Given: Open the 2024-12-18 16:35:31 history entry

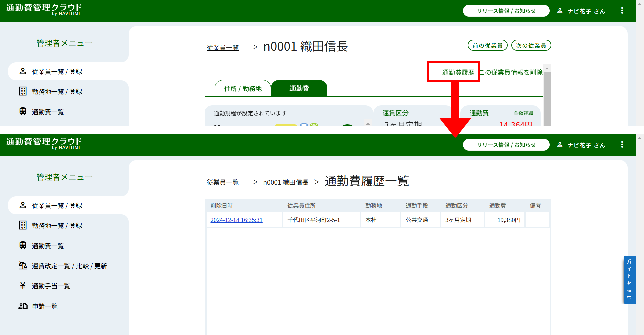Looking at the screenshot, I should coord(236,220).
